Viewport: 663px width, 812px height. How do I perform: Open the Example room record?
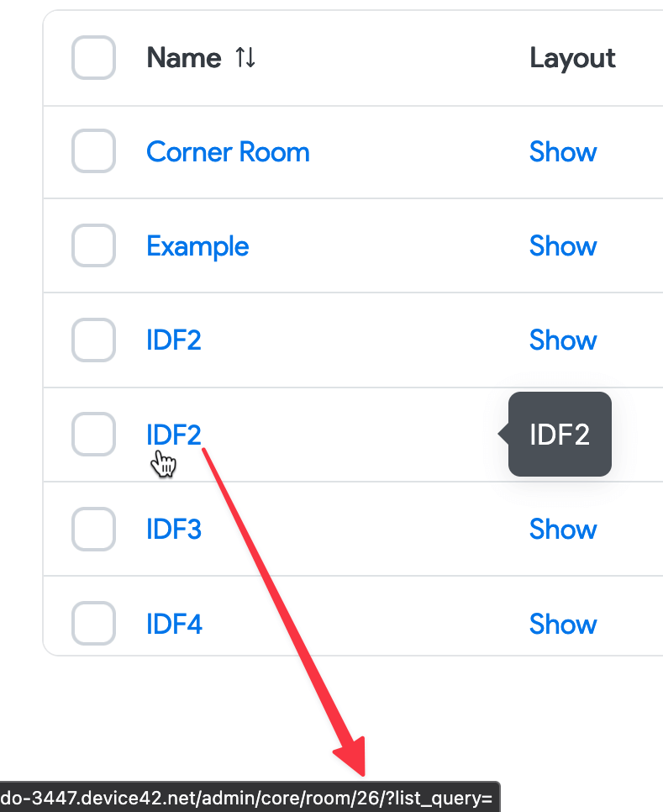coord(197,246)
